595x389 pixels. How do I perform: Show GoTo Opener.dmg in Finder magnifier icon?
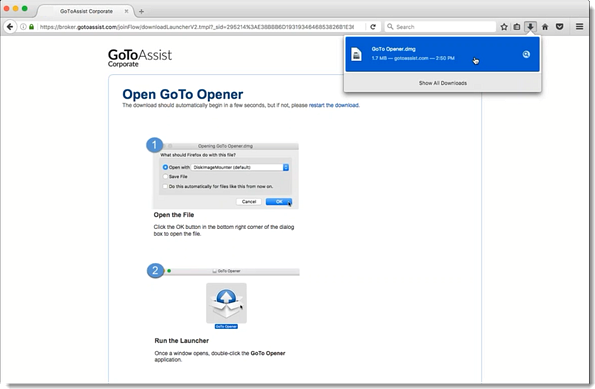tap(526, 54)
